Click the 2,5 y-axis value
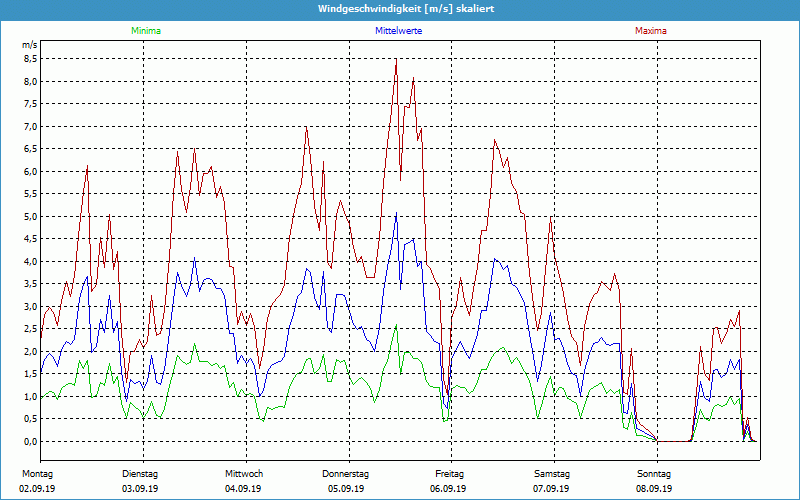Screen dimensions: 800x500 tap(31, 329)
